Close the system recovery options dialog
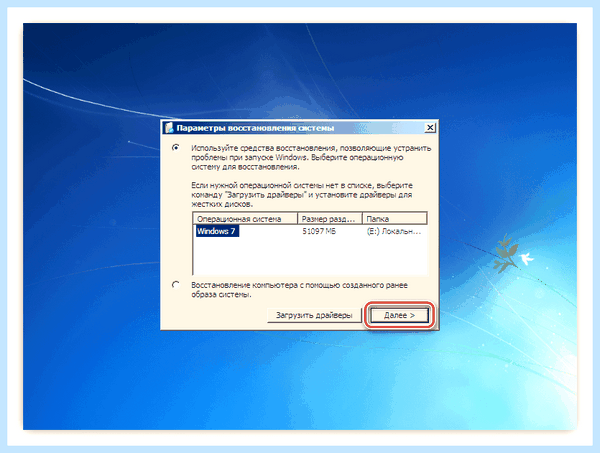 pyautogui.click(x=430, y=127)
